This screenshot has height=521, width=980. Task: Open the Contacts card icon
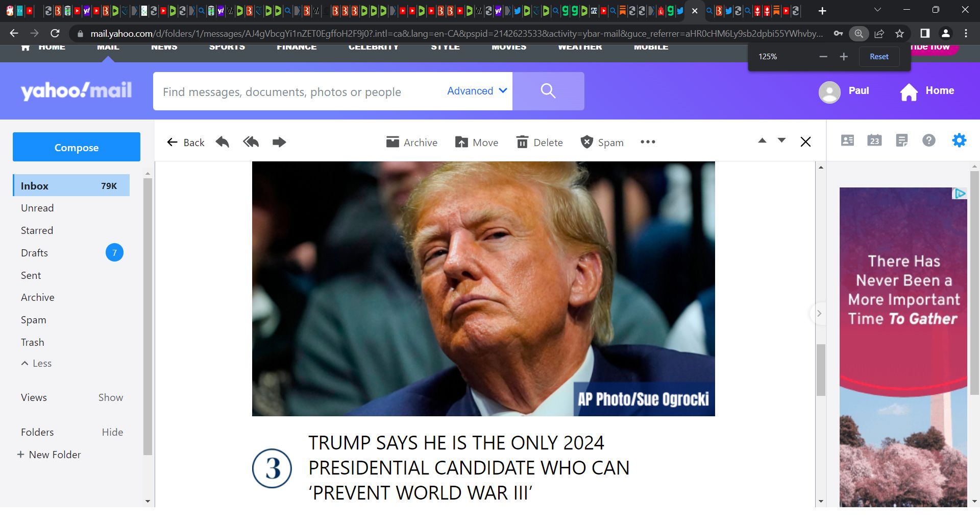847,140
